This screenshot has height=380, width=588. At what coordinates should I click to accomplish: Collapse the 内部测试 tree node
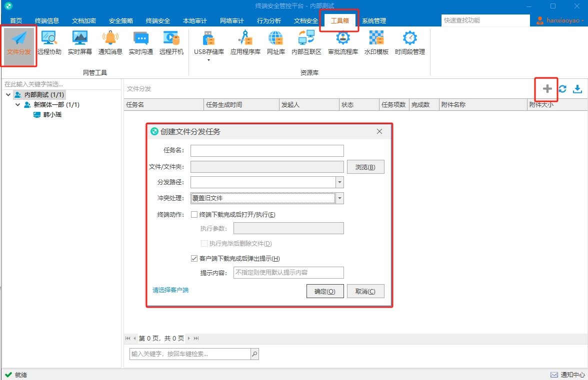pyautogui.click(x=8, y=95)
